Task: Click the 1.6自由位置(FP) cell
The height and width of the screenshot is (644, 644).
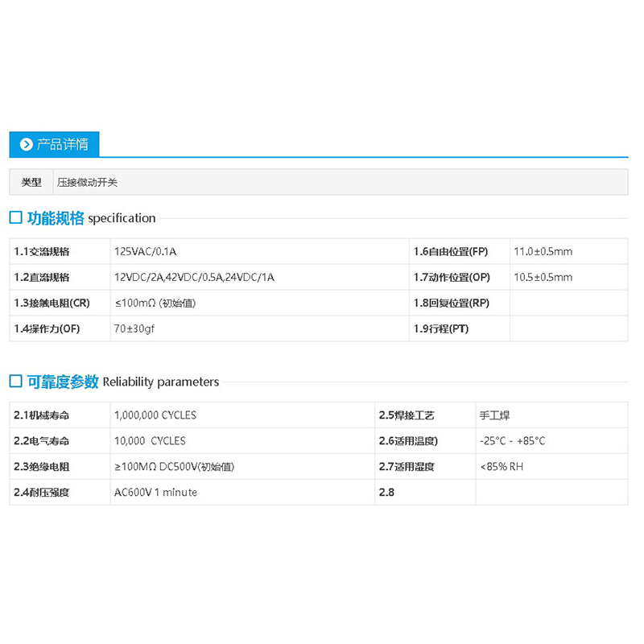Action: pyautogui.click(x=451, y=251)
